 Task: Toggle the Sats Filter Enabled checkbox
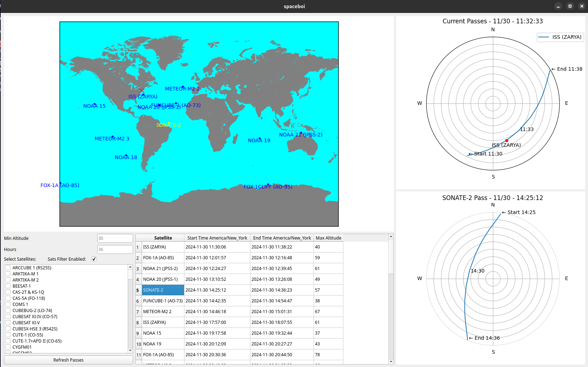[94, 259]
